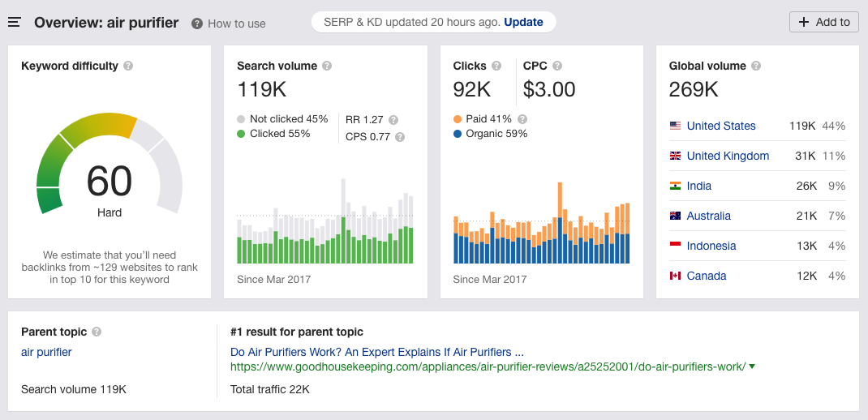The height and width of the screenshot is (420, 868).
Task: Open the hamburger menu icon
Action: (x=14, y=23)
